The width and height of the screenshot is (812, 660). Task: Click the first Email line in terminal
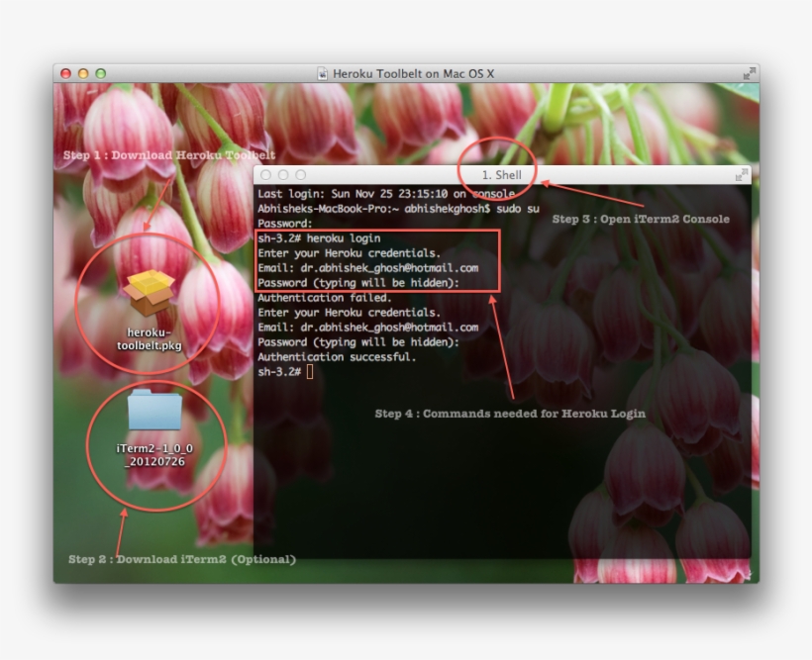click(x=368, y=268)
